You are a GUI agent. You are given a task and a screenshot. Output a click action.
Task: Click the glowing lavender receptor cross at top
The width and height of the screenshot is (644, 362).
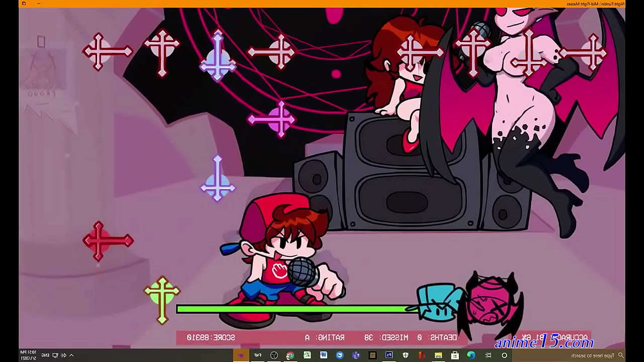click(217, 55)
